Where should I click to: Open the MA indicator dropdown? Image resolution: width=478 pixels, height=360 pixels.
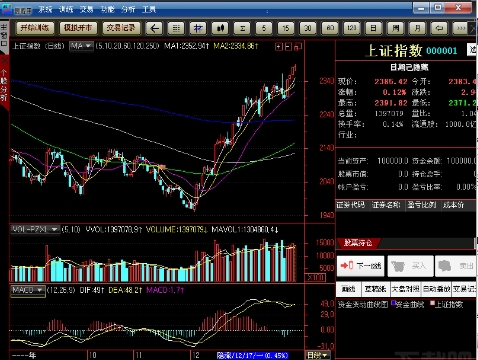pos(81,46)
